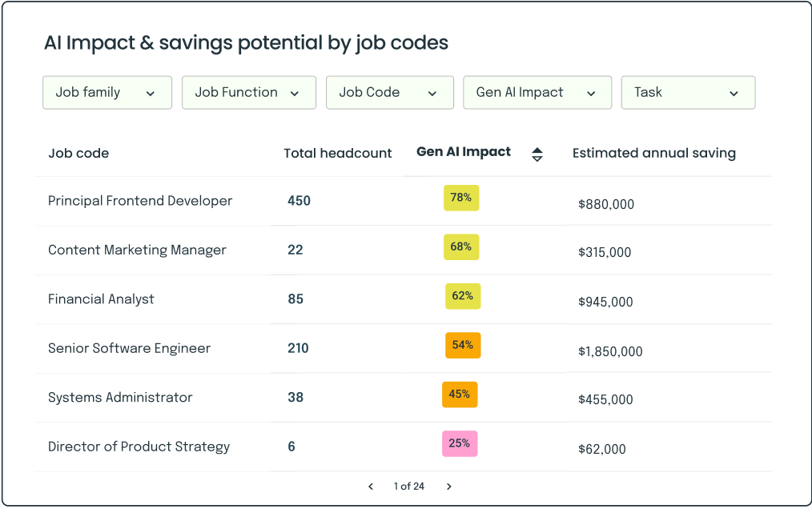The width and height of the screenshot is (812, 509).
Task: Click the Job code column header
Action: (x=78, y=154)
